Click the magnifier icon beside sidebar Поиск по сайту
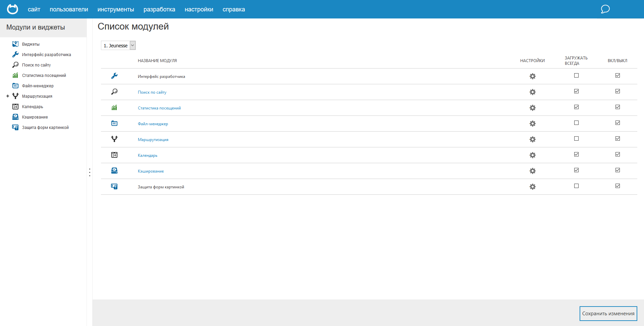The image size is (644, 326). point(15,65)
